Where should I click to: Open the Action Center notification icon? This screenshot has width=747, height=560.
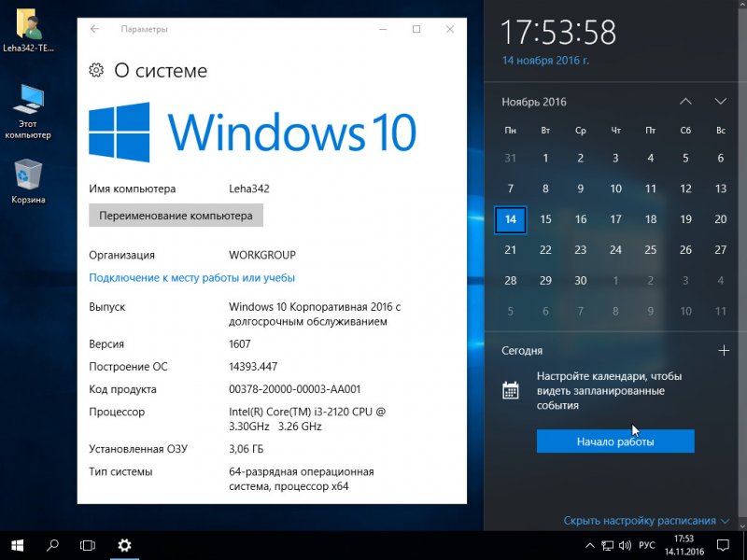(723, 545)
